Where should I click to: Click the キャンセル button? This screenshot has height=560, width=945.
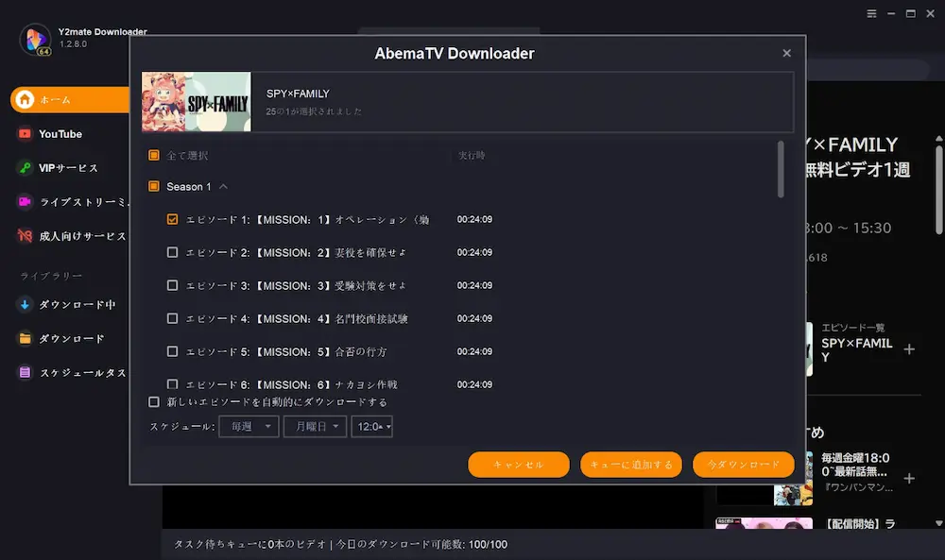click(x=519, y=465)
